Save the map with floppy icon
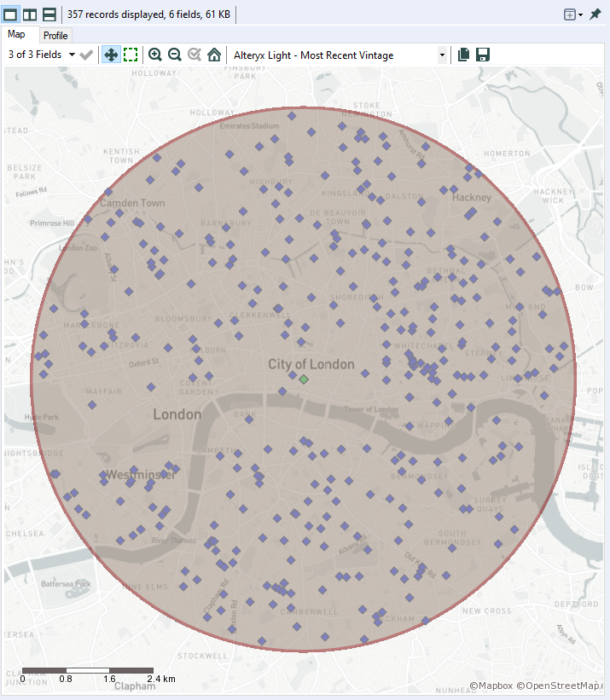Viewport: 610px width, 700px height. (x=483, y=55)
